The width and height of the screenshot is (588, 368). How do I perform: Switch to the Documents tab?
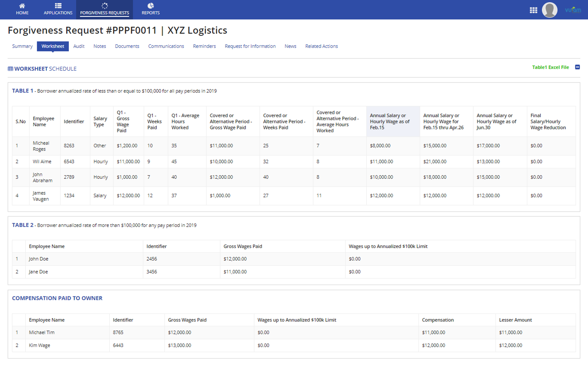click(127, 46)
